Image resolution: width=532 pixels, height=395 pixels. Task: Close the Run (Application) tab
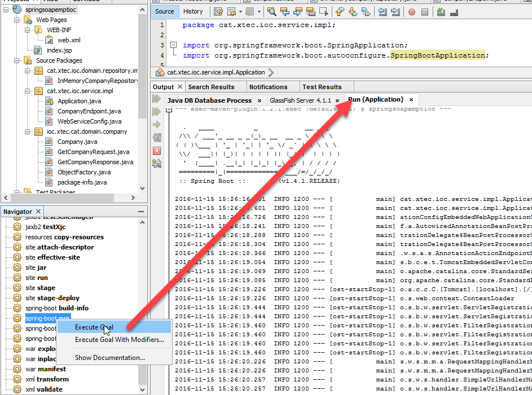click(x=411, y=99)
